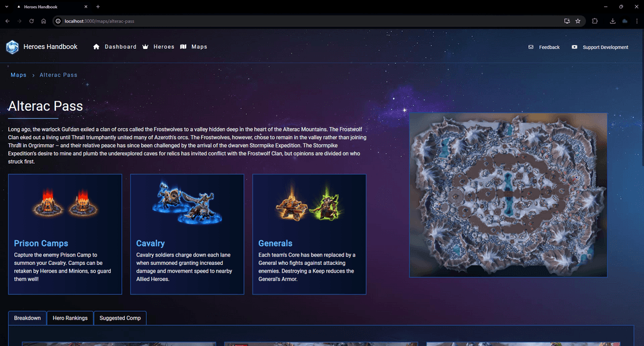Open a new browser tab
Image resolution: width=644 pixels, height=346 pixels.
98,6
